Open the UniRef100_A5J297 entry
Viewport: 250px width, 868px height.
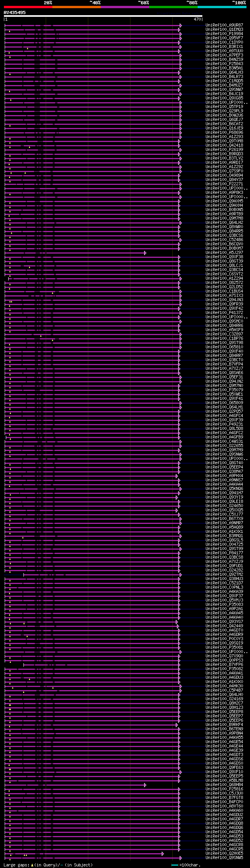pos(224,253)
